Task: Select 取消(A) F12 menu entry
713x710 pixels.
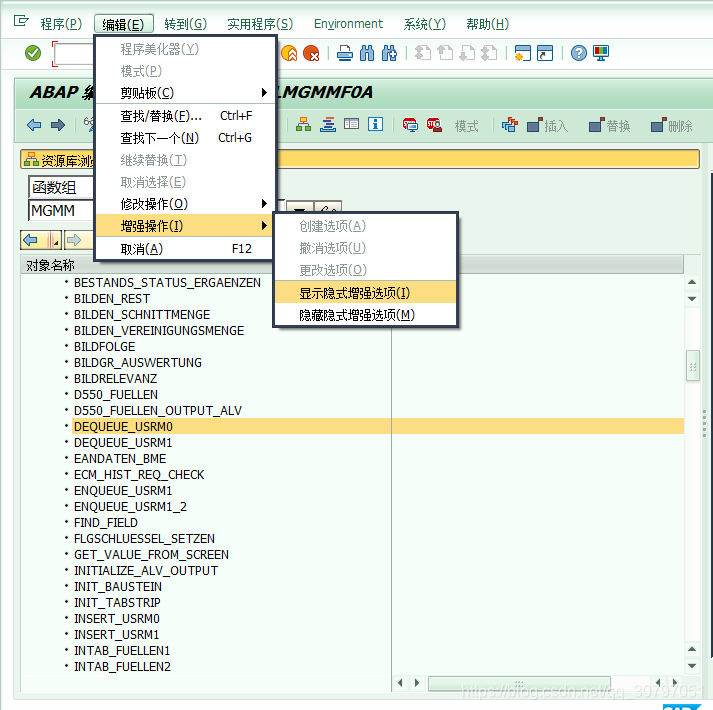Action: tap(186, 249)
